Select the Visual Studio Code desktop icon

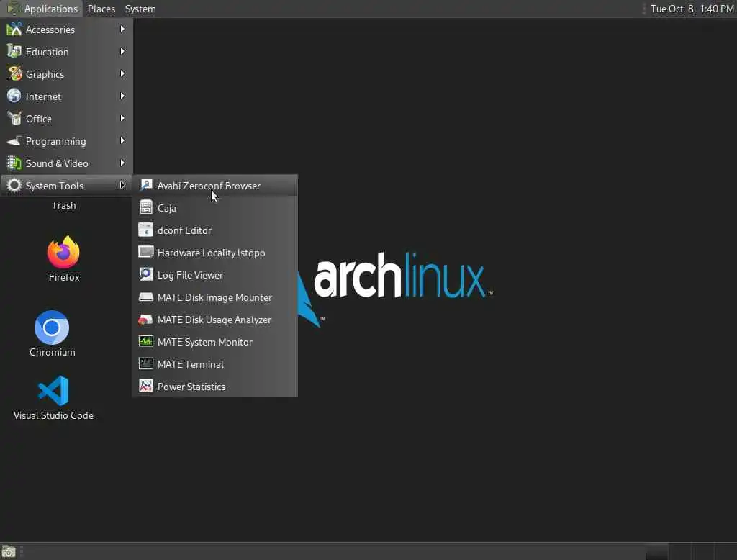point(53,390)
